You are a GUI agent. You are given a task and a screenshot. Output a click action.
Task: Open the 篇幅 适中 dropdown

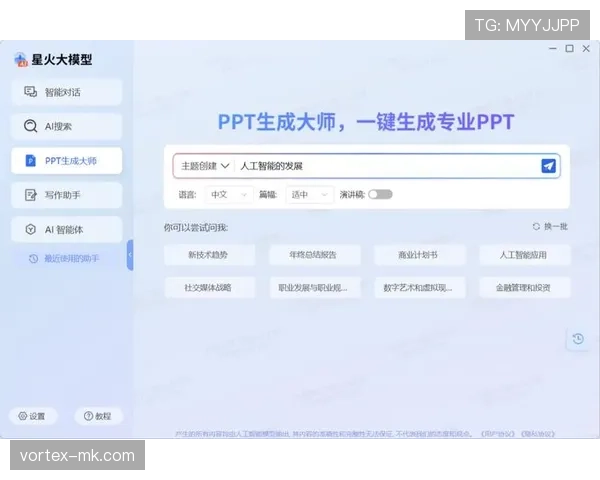click(310, 194)
